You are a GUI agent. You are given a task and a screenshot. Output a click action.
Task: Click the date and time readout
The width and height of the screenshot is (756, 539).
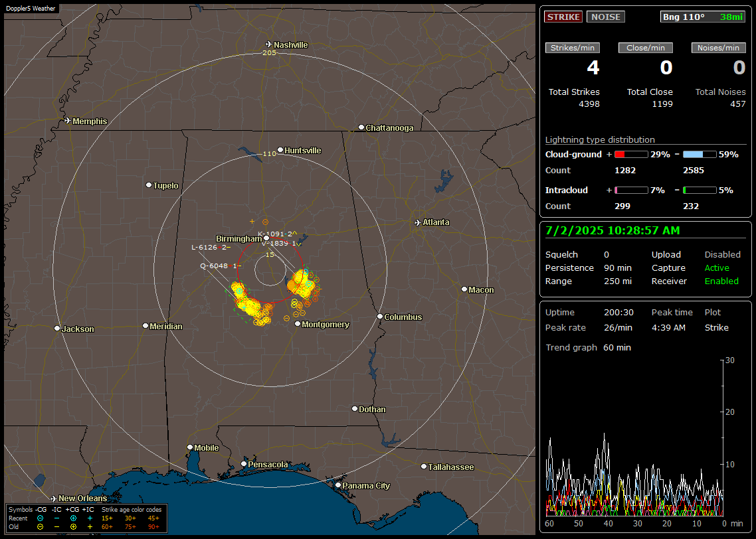click(x=613, y=230)
